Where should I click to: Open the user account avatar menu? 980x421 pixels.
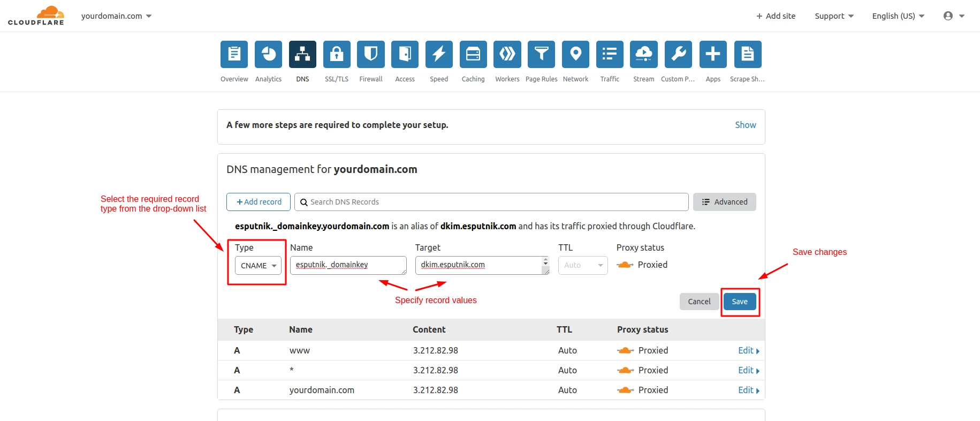click(x=954, y=16)
